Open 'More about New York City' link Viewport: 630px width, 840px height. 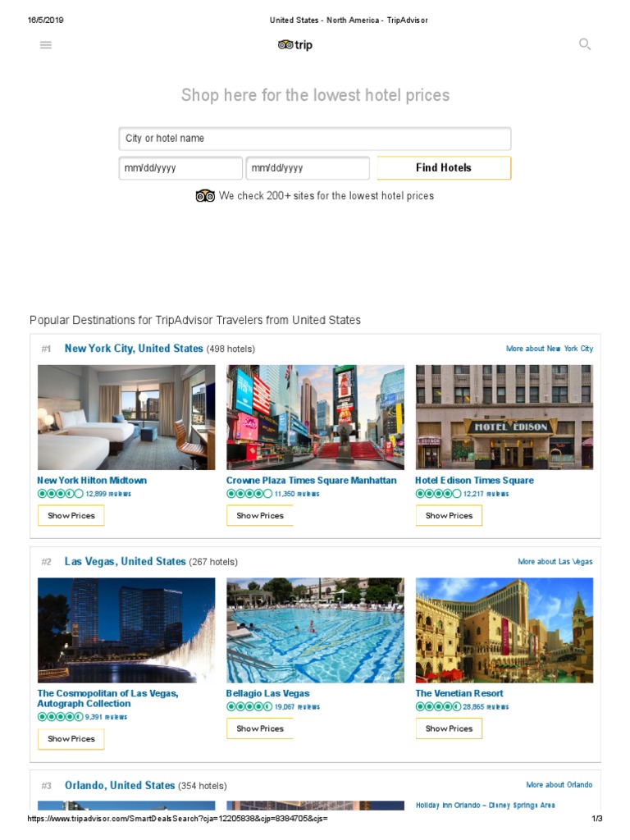550,349
